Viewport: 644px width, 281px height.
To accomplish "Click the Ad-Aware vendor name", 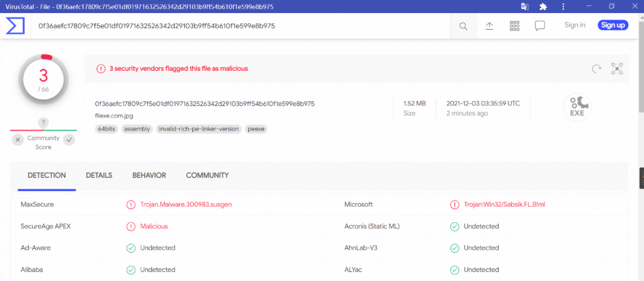I will [36, 248].
